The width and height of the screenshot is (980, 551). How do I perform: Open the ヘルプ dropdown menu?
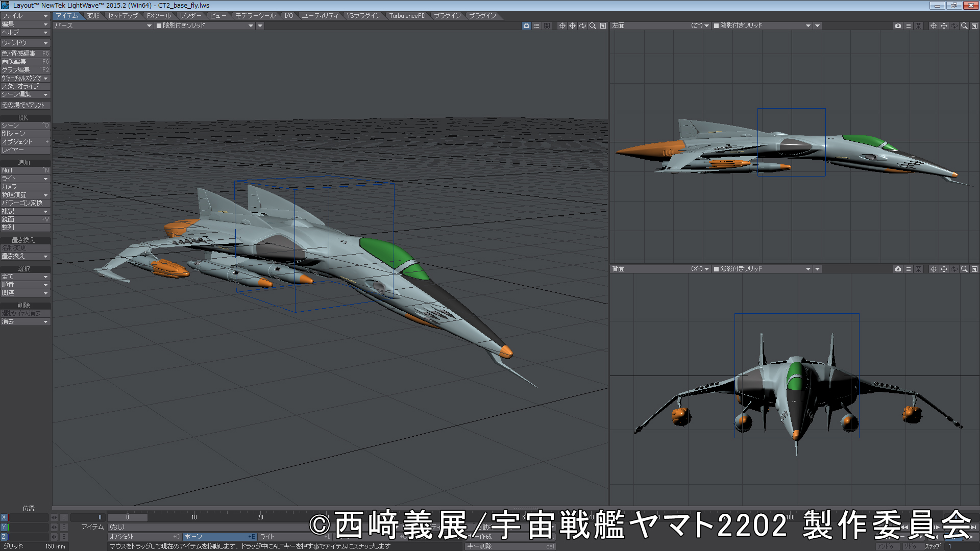click(x=25, y=32)
